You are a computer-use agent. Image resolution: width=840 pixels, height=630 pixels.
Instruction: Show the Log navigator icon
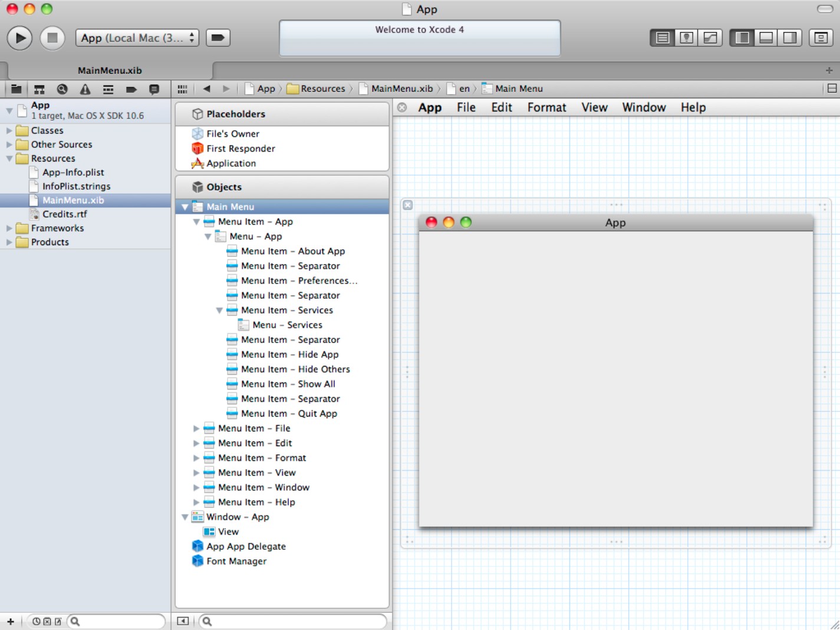coord(154,89)
